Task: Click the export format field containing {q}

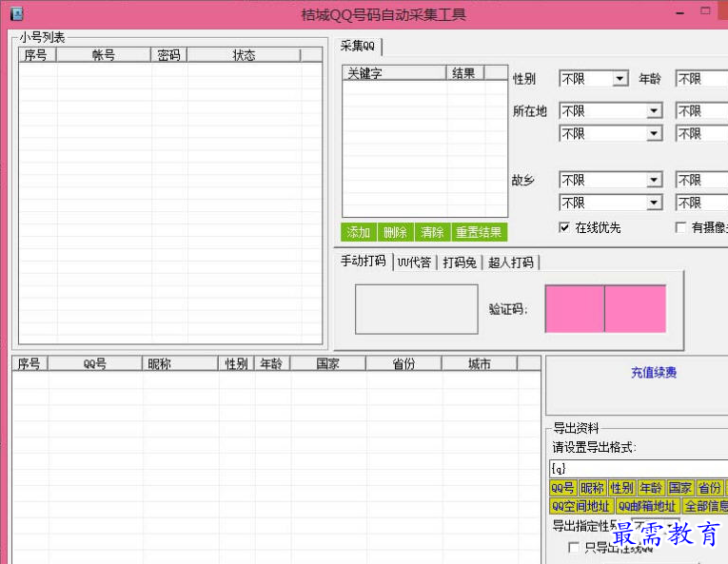Action: (x=639, y=468)
